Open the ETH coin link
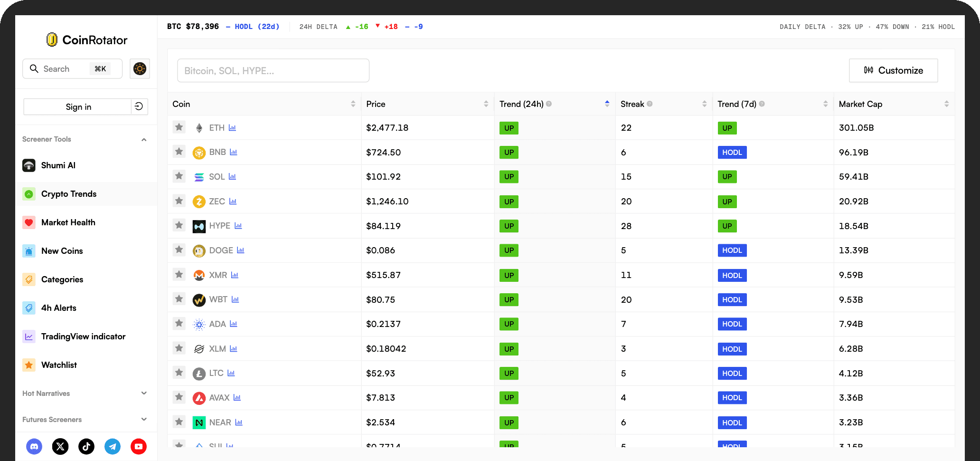The width and height of the screenshot is (980, 461). [x=217, y=128]
